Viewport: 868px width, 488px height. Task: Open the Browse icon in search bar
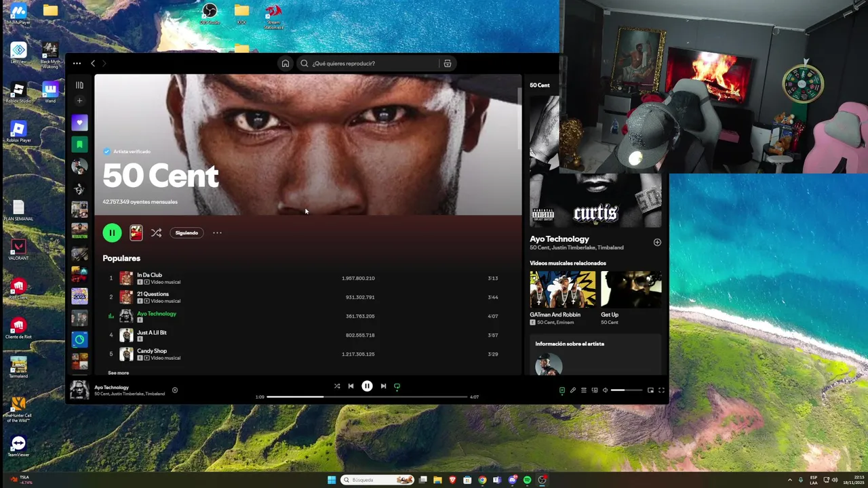tap(448, 63)
